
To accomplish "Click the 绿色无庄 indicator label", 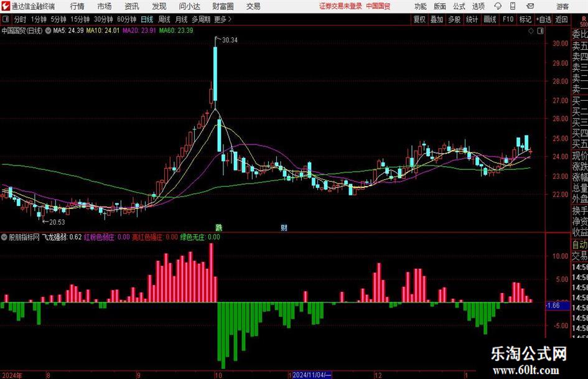I will [x=200, y=237].
